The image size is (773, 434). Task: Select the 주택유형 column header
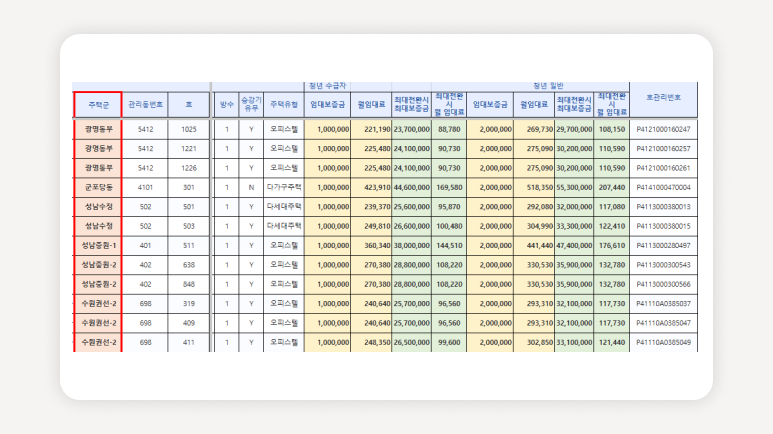[x=283, y=104]
